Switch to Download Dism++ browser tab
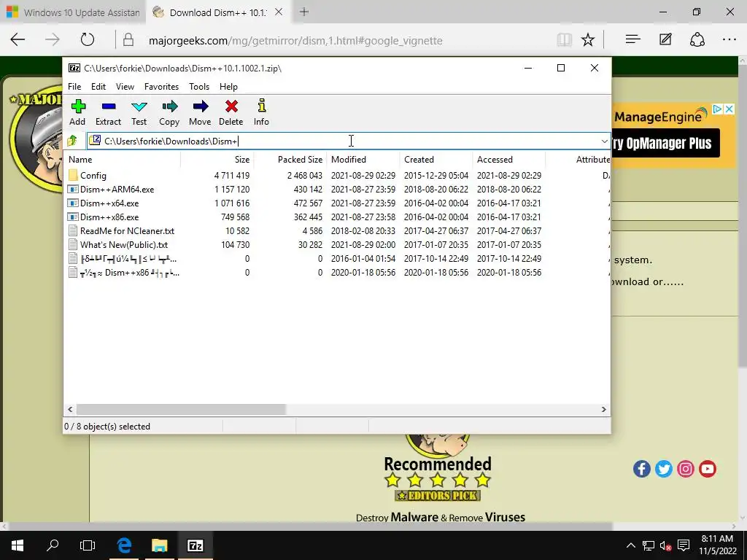 click(x=218, y=12)
